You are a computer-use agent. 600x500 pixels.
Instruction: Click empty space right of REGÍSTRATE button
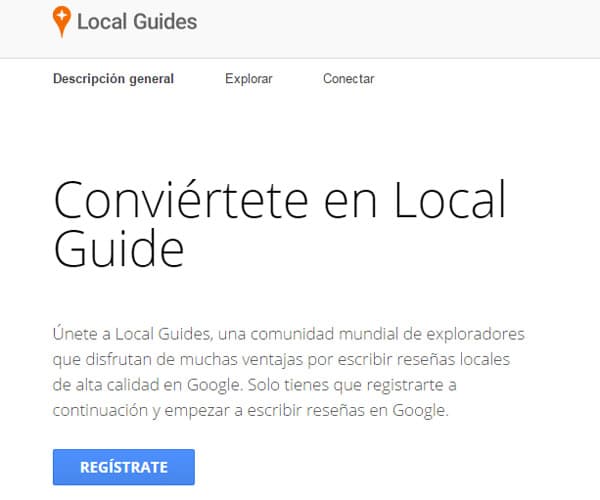380,467
